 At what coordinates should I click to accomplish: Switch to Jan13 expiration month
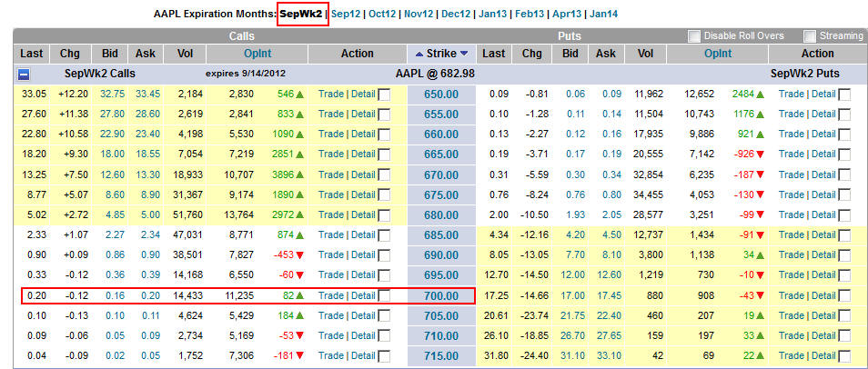pos(492,14)
